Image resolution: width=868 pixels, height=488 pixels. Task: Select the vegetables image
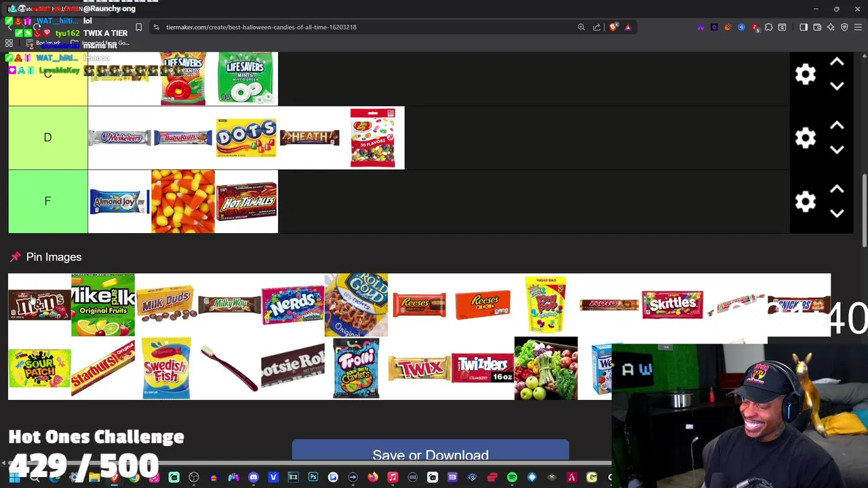[x=546, y=368]
